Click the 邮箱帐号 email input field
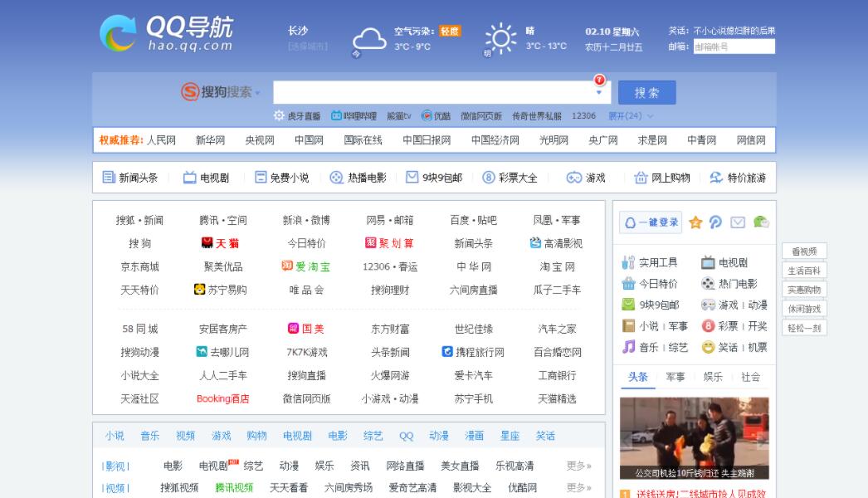This screenshot has width=868, height=498. [x=734, y=46]
